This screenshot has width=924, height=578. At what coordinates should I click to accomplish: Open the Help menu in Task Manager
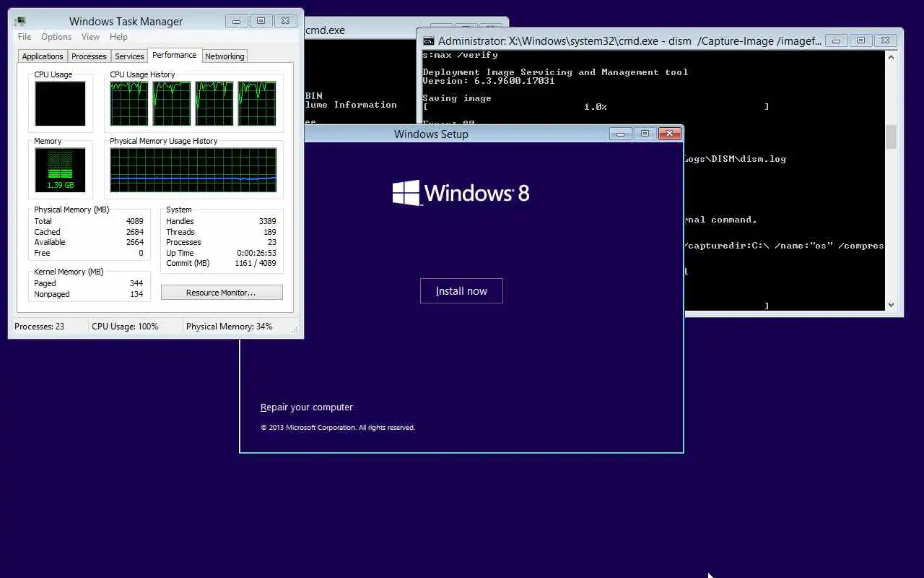[x=118, y=37]
